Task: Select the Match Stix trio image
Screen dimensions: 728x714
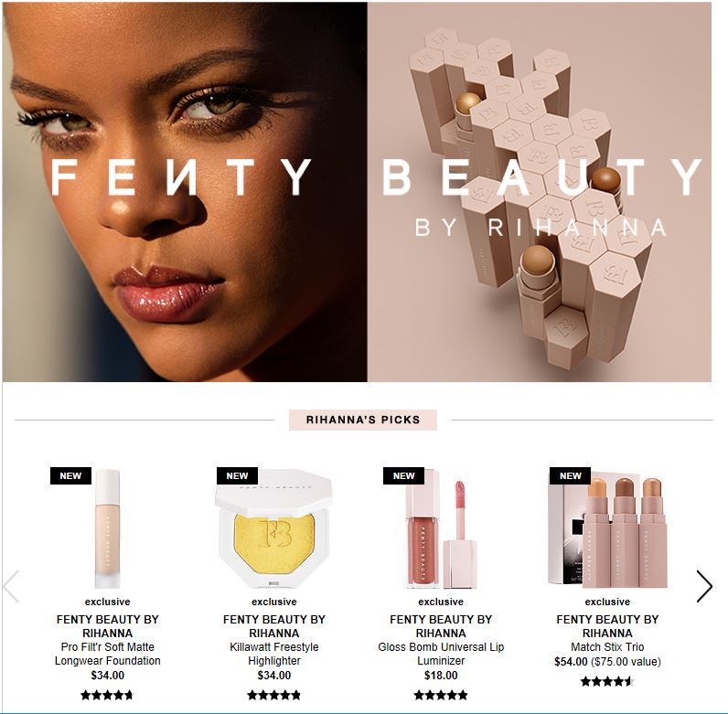Action: (607, 528)
